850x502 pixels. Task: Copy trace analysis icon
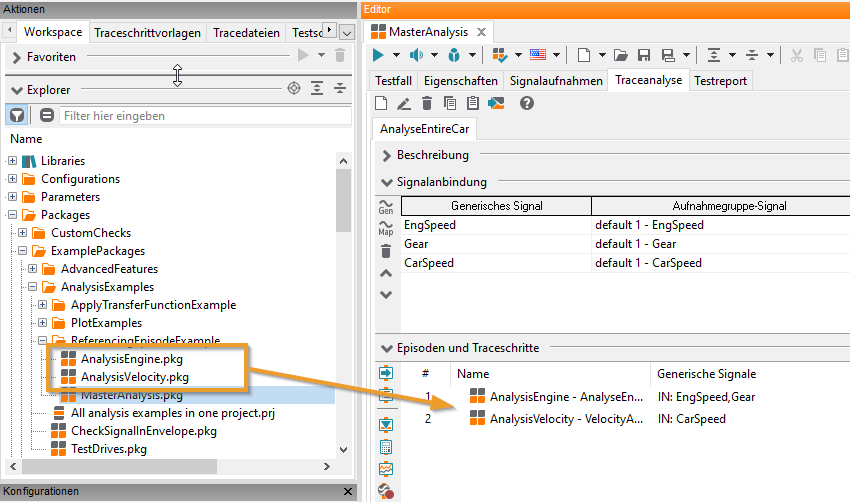point(450,103)
